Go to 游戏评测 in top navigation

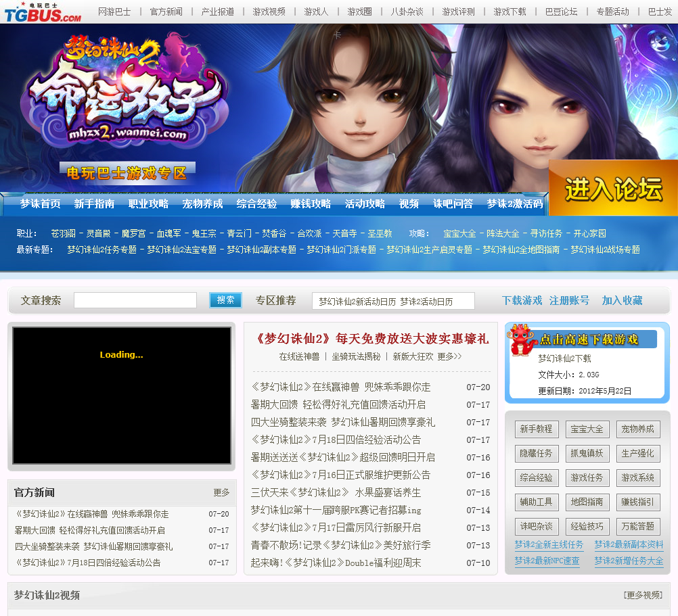[458, 11]
